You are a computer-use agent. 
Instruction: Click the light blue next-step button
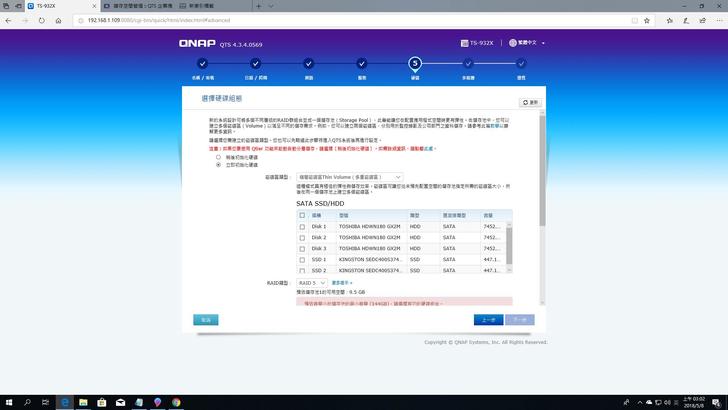tap(520, 319)
